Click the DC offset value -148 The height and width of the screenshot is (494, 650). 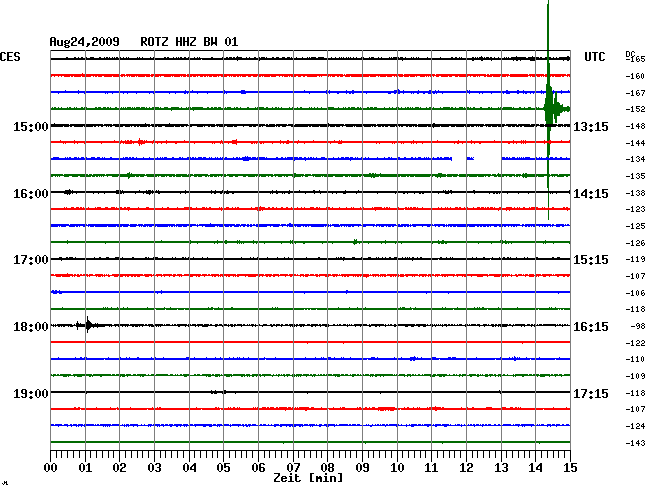click(635, 126)
